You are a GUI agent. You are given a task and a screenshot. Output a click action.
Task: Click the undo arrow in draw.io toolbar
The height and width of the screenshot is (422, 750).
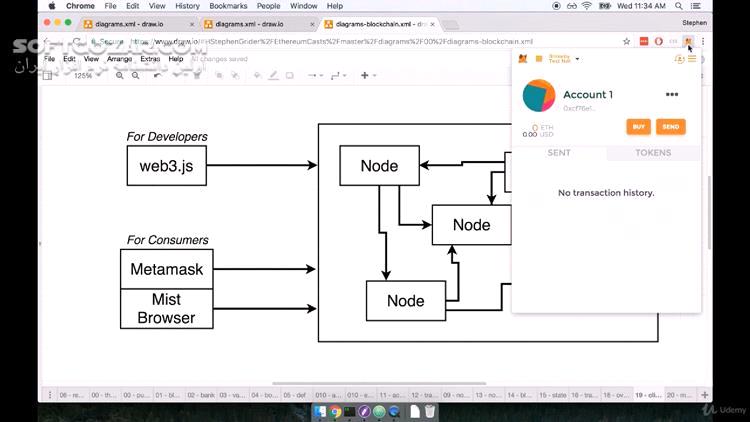click(157, 76)
